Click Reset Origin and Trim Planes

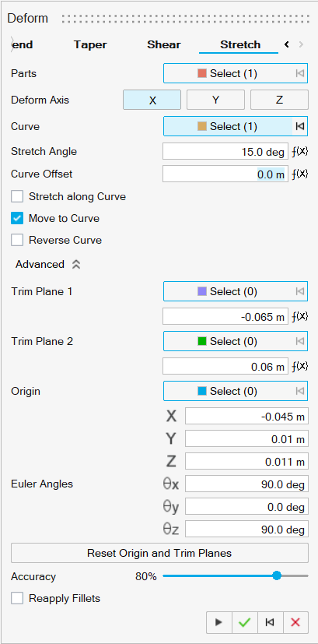(x=159, y=553)
